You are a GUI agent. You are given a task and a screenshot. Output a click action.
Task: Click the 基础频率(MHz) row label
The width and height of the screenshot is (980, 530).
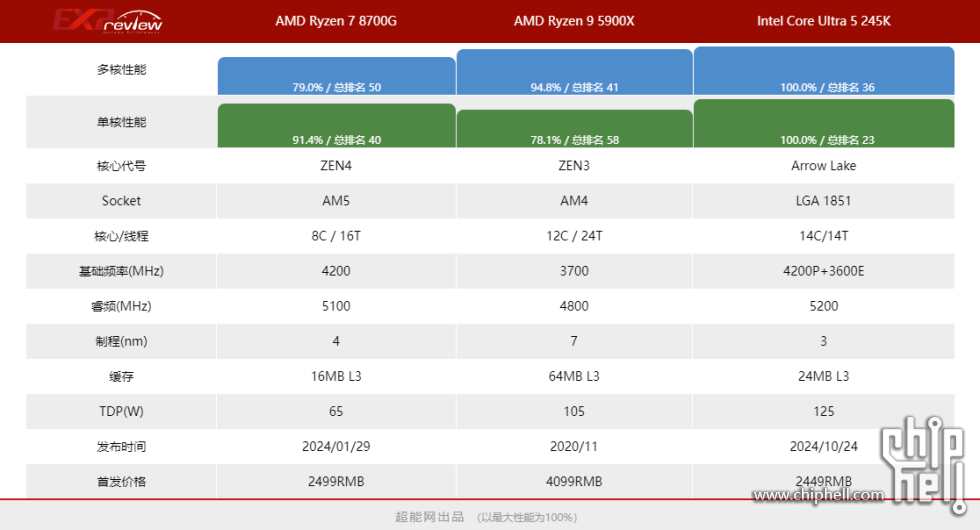point(121,271)
